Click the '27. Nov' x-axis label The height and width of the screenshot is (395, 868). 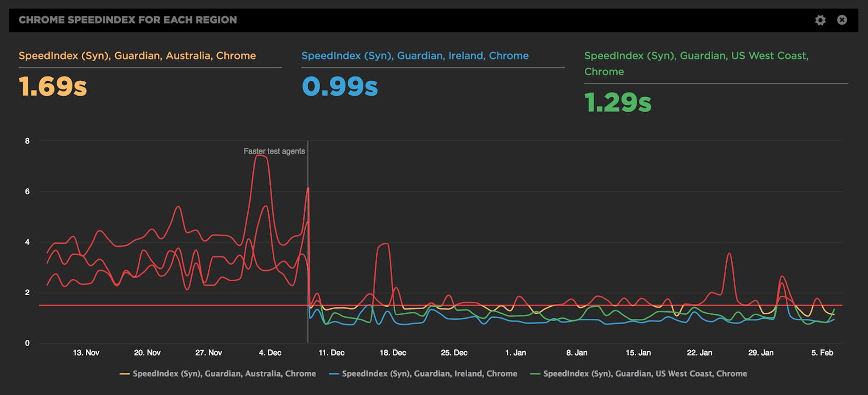click(x=208, y=353)
